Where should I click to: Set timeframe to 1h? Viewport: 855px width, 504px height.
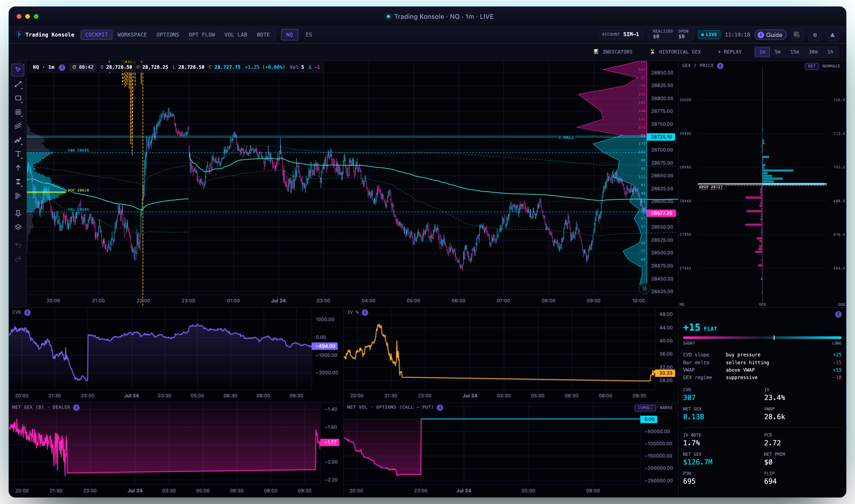coord(830,52)
